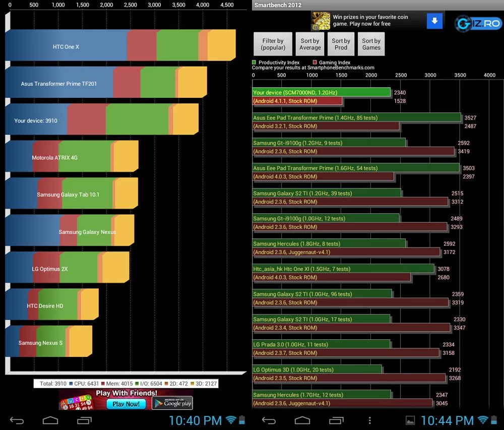Click the blue CPU legend swatch

(71, 384)
